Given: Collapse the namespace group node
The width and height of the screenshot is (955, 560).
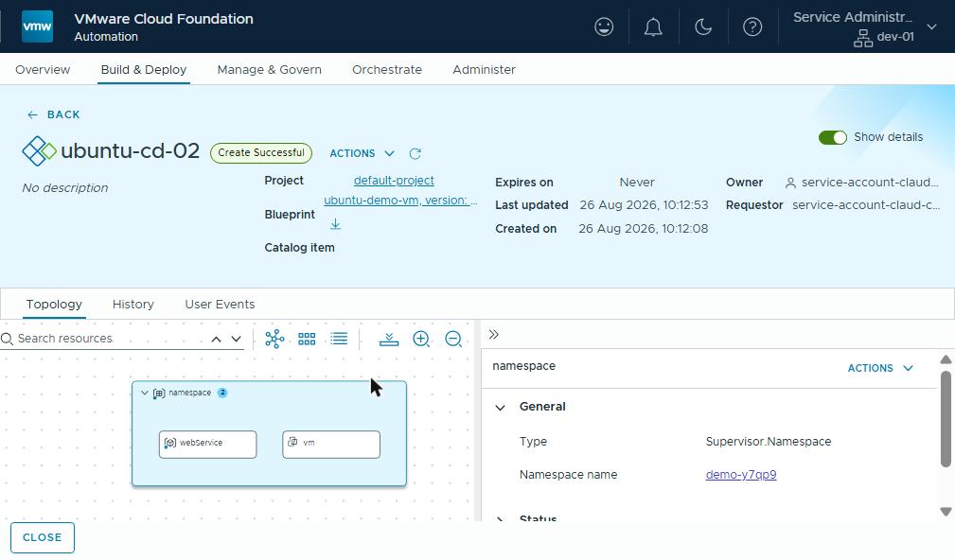Looking at the screenshot, I should pyautogui.click(x=145, y=393).
